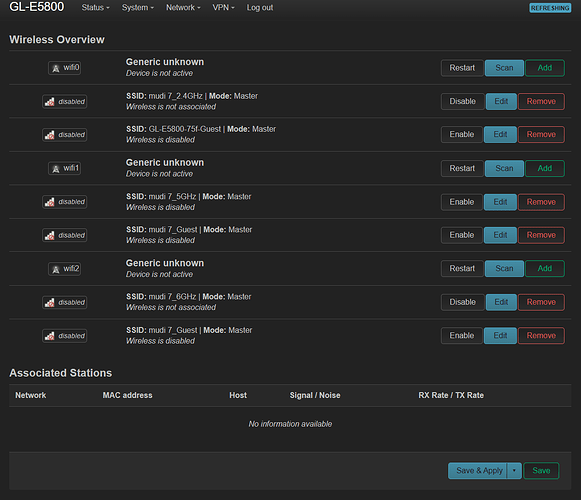Restart the wifi2 radio

pos(462,268)
